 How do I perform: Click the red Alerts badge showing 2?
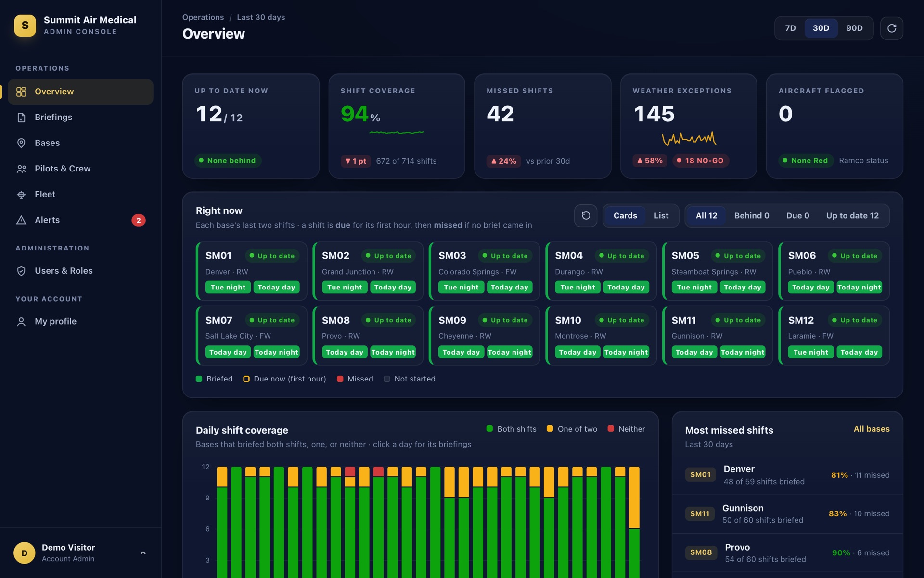(139, 220)
